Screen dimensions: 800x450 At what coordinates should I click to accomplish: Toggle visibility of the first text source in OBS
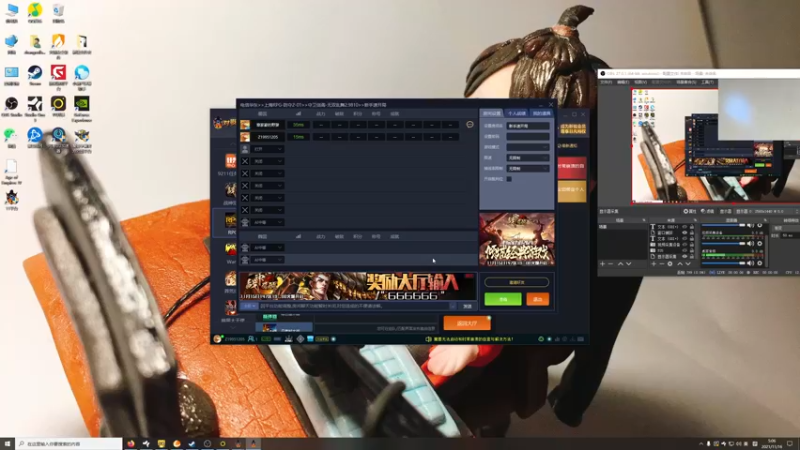[685, 227]
